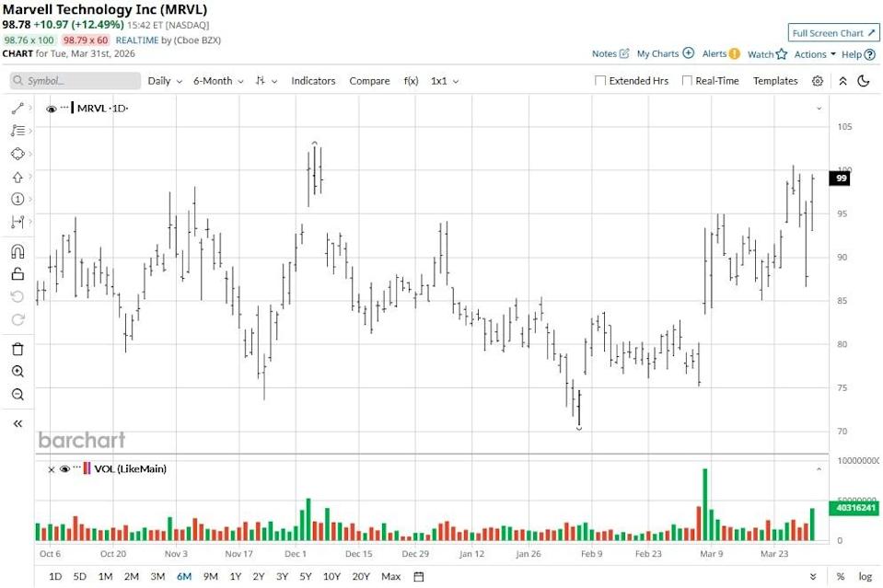Open the 6-Month range dropdown

click(x=215, y=81)
